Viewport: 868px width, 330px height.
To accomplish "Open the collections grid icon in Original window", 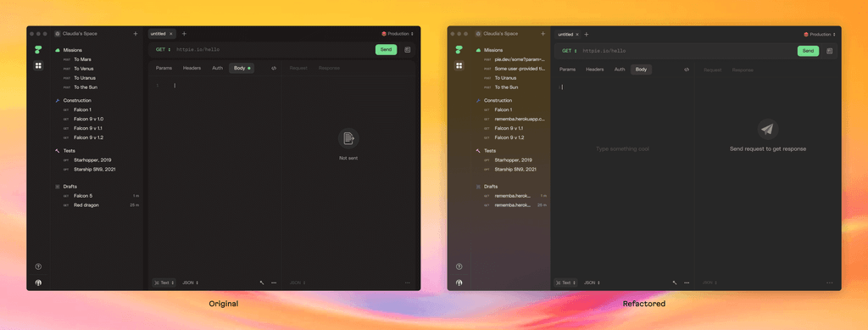I will 38,65.
